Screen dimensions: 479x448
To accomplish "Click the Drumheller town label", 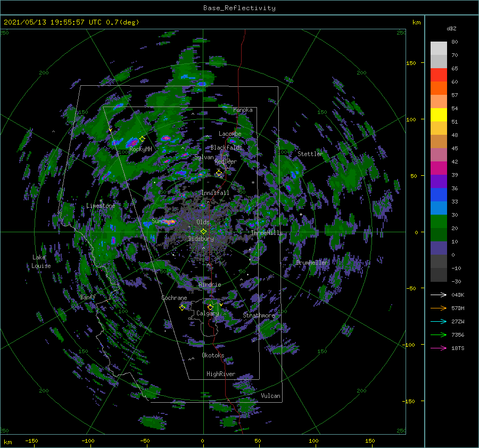I will [x=311, y=263].
